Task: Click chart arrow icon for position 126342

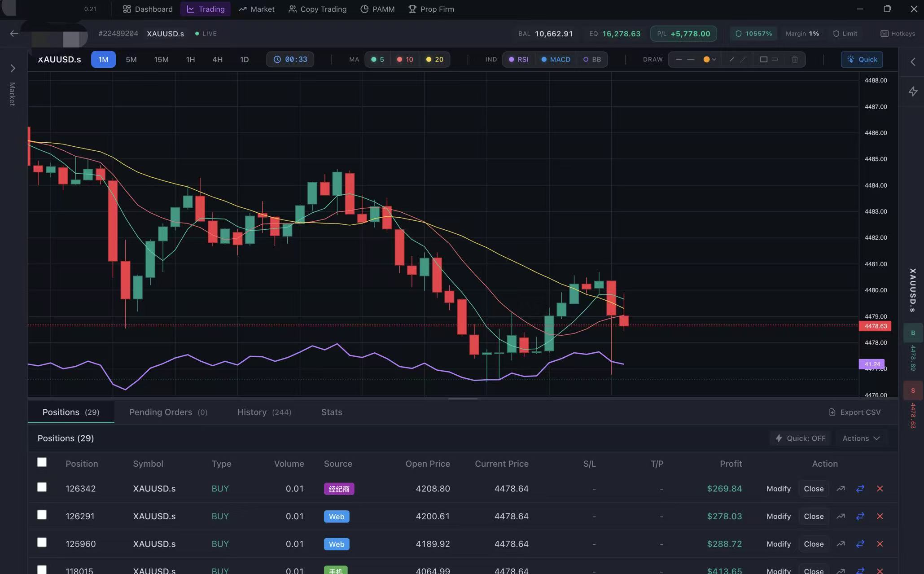Action: (841, 489)
